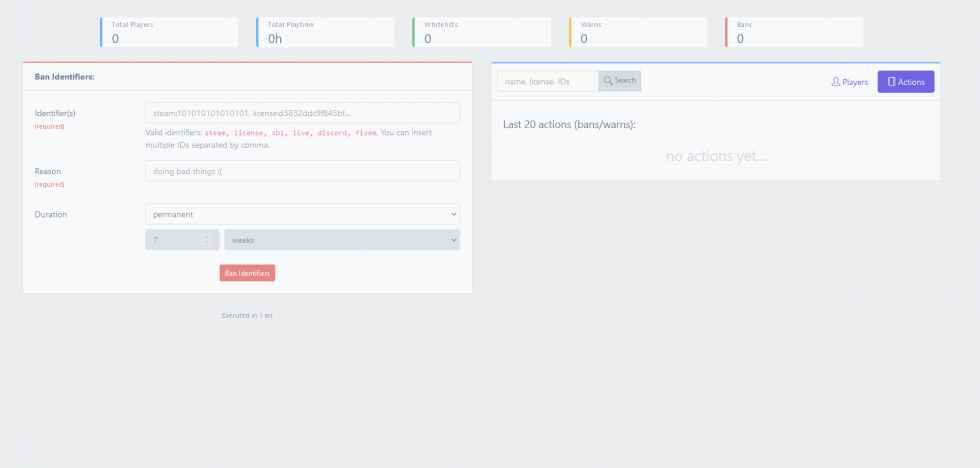Expand the weeks unit dropdown
Image resolution: width=980 pixels, height=468 pixels.
point(341,240)
